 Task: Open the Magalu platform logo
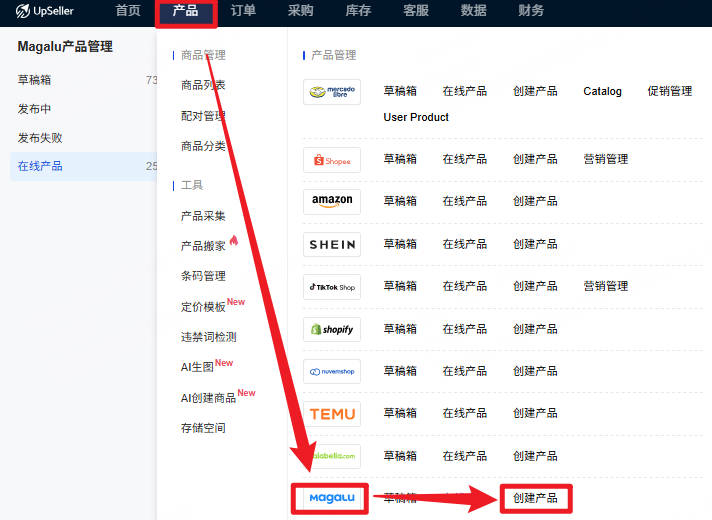[x=332, y=498]
